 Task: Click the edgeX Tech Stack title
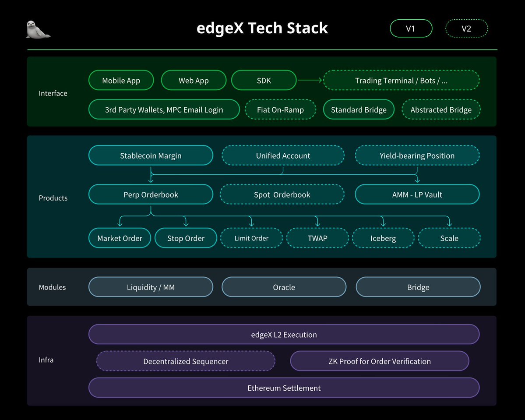(x=262, y=28)
